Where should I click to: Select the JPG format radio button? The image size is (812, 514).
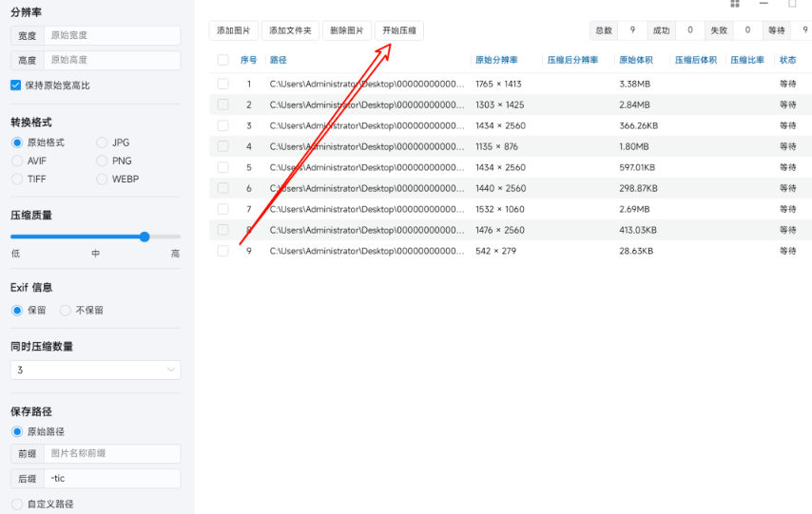pyautogui.click(x=103, y=143)
